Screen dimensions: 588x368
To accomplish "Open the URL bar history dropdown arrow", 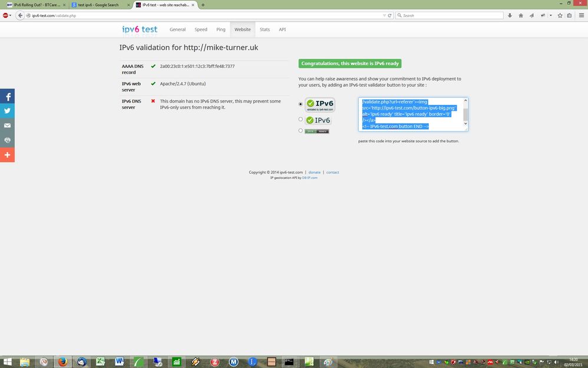I will 384,15.
